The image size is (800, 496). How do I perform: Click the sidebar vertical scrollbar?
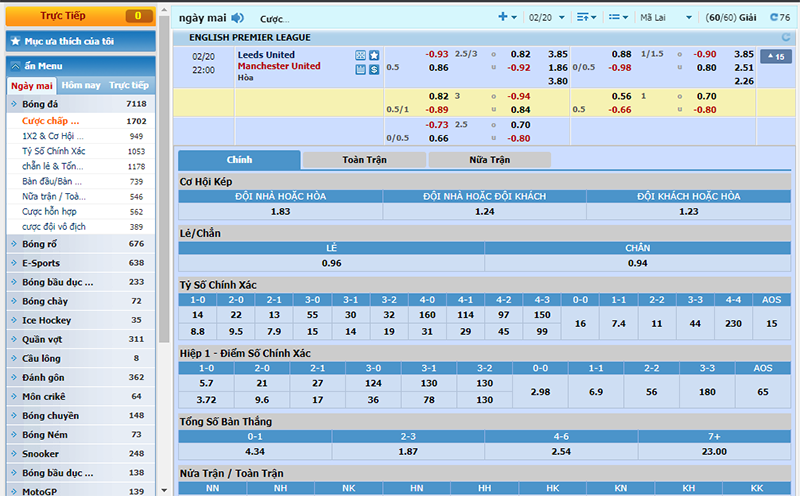(x=163, y=300)
